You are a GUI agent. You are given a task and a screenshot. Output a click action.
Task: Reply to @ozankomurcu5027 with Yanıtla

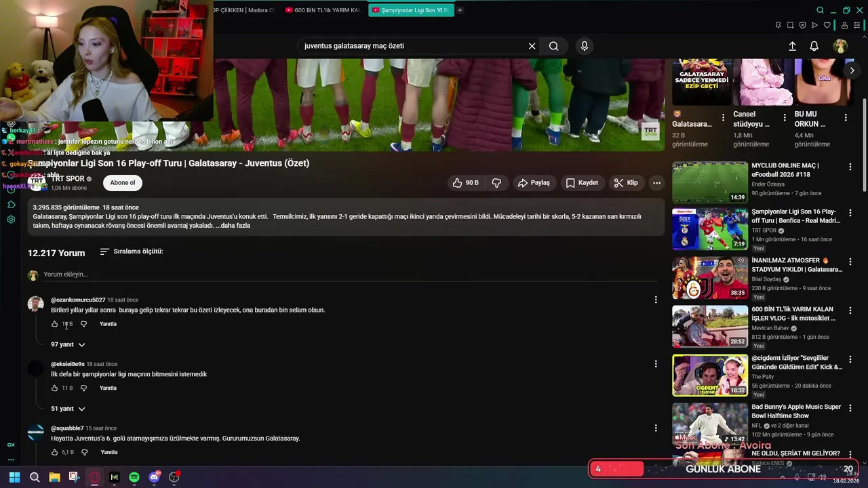click(108, 324)
